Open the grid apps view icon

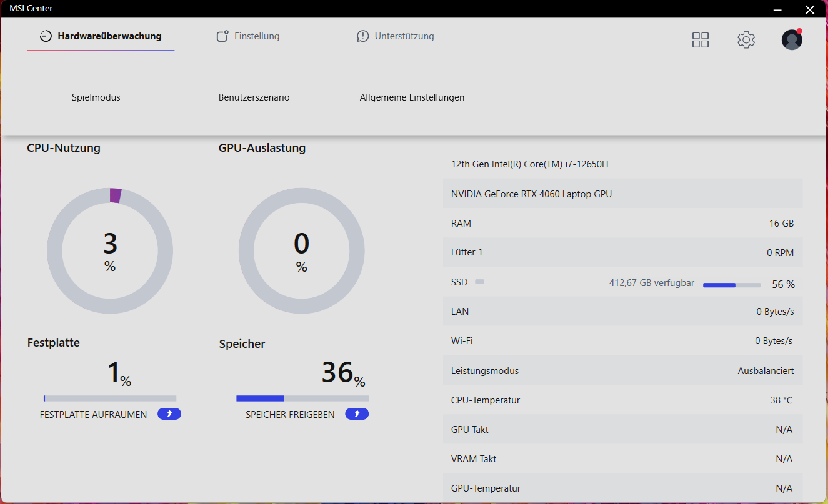(701, 40)
